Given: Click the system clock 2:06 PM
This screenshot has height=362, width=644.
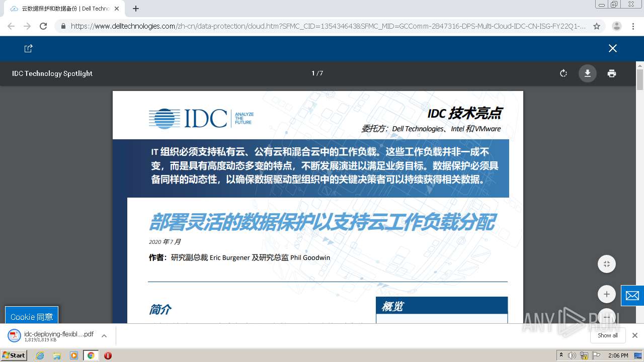Looking at the screenshot, I should 618,355.
